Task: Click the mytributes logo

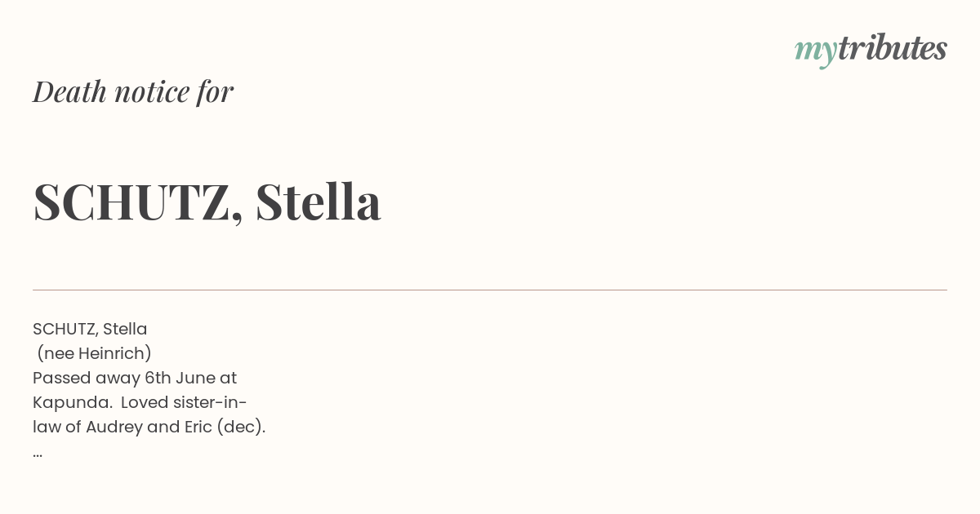Action: pos(871,50)
